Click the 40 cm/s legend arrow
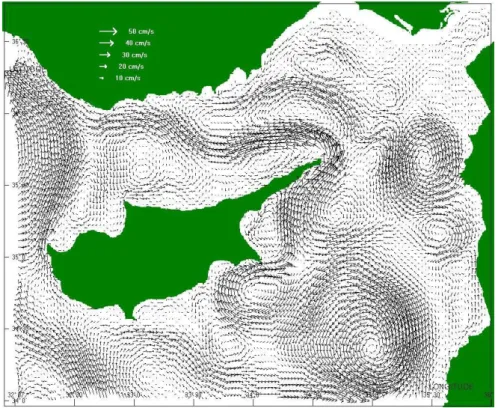This screenshot has width=498, height=408. [107, 43]
